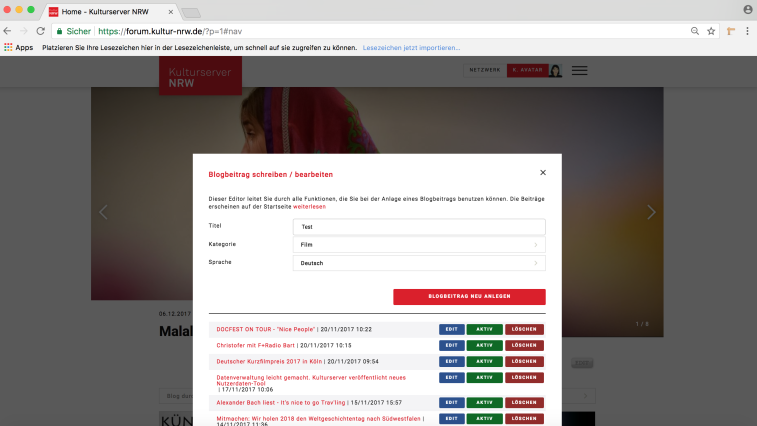The width and height of the screenshot is (757, 426).
Task: Toggle AKTIV status for DOCFEST ON TOUR
Action: pyautogui.click(x=484, y=329)
